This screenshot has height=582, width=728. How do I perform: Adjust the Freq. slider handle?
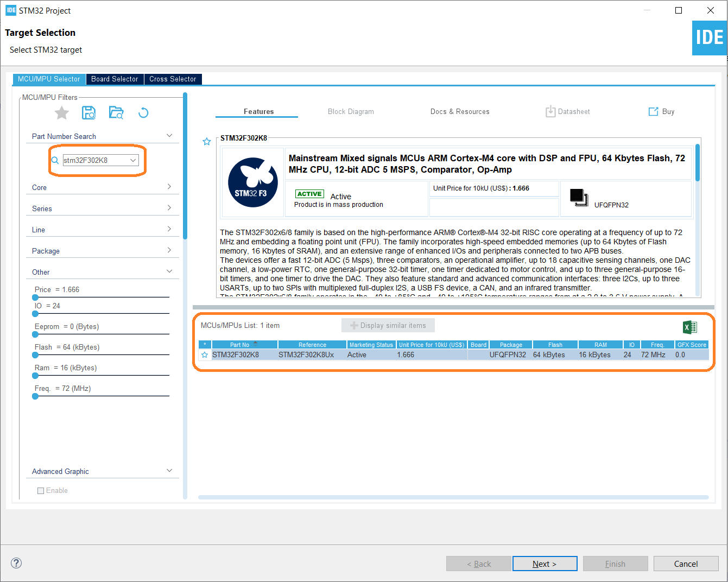coord(35,396)
